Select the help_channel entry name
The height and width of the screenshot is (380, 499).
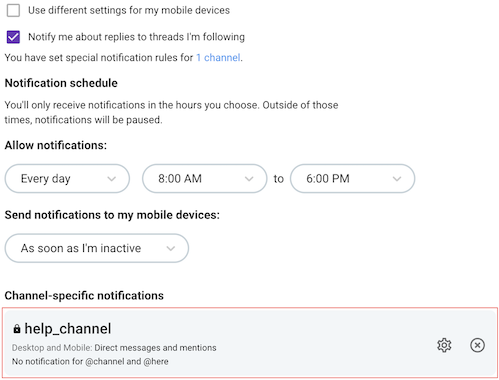[x=68, y=329]
